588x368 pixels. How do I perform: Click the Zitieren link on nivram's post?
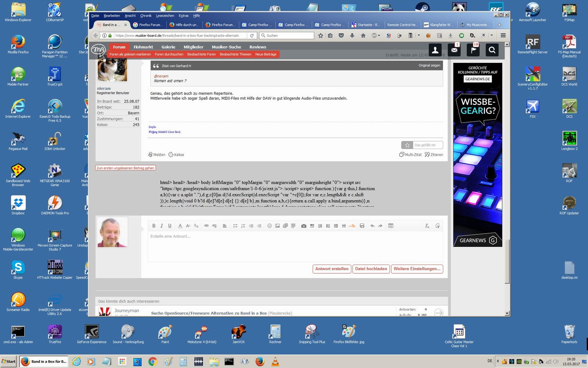pyautogui.click(x=434, y=155)
